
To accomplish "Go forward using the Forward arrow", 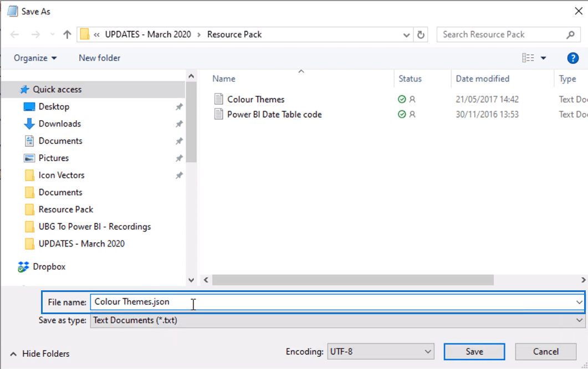I will [x=35, y=34].
